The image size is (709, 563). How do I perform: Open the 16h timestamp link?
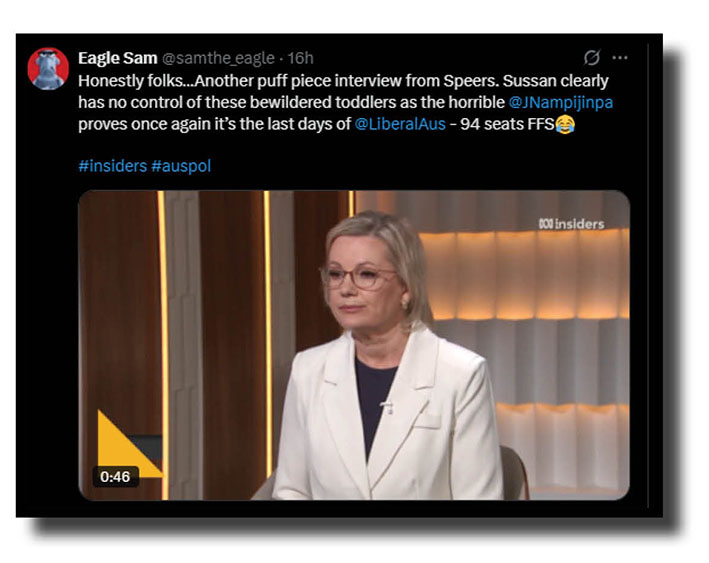point(300,58)
